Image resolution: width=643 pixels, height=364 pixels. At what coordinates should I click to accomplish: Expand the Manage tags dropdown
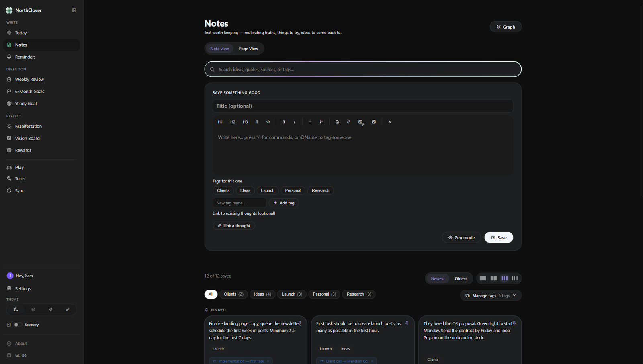[491, 295]
